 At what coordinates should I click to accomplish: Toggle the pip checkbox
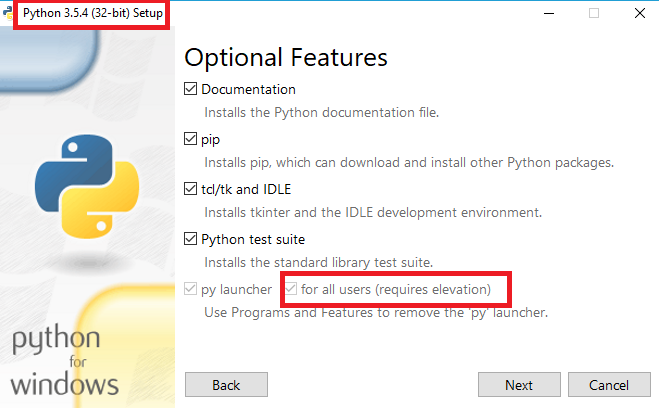point(190,139)
